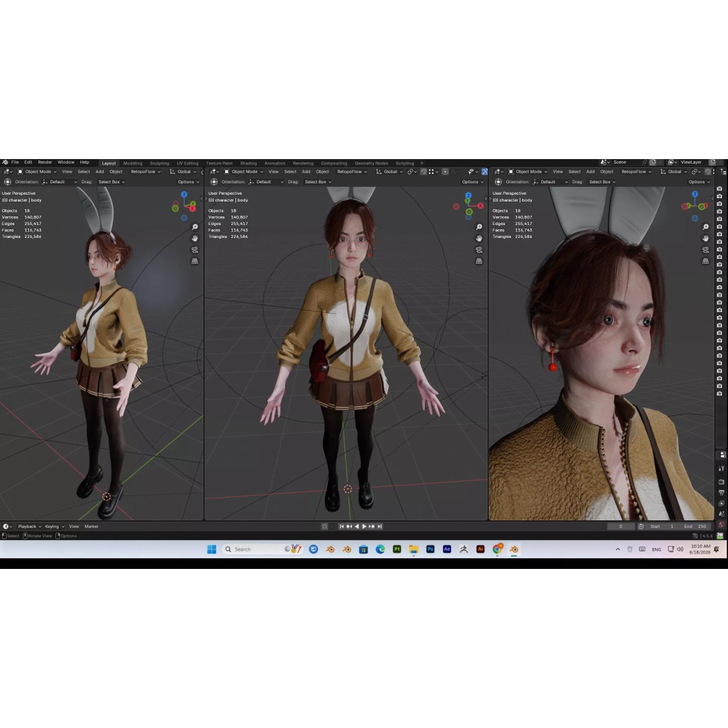
Task: Open Object Mode dropdown in left viewport
Action: click(37, 172)
